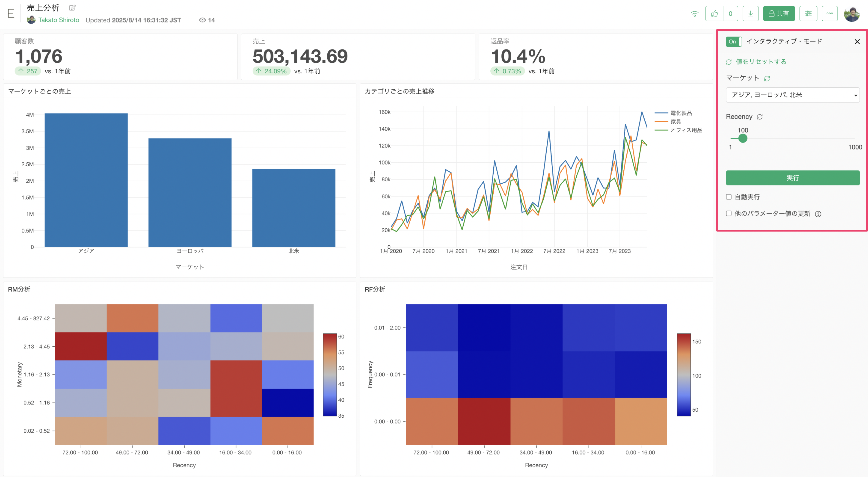Click dark red 49.00 - 72.00 RF bottom cell
The width and height of the screenshot is (868, 477).
click(x=484, y=421)
